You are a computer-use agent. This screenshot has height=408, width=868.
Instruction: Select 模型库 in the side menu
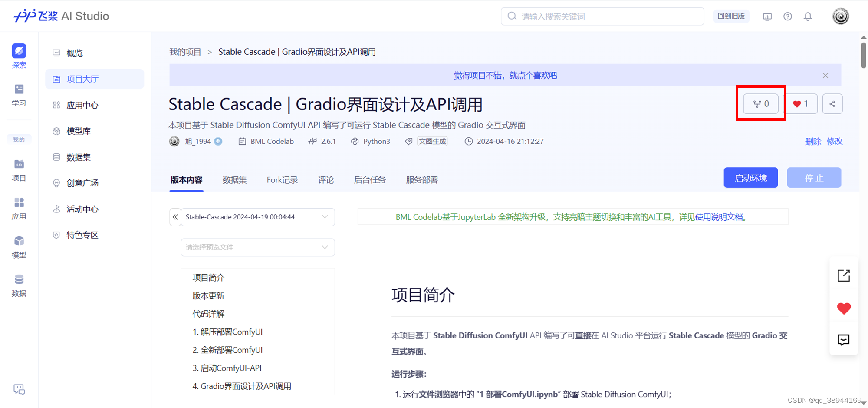(x=95, y=131)
